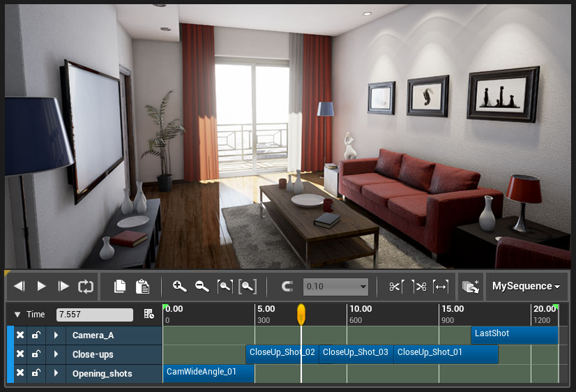This screenshot has height=392, width=576.
Task: Zoom timeline to selection
Action: coord(225,286)
